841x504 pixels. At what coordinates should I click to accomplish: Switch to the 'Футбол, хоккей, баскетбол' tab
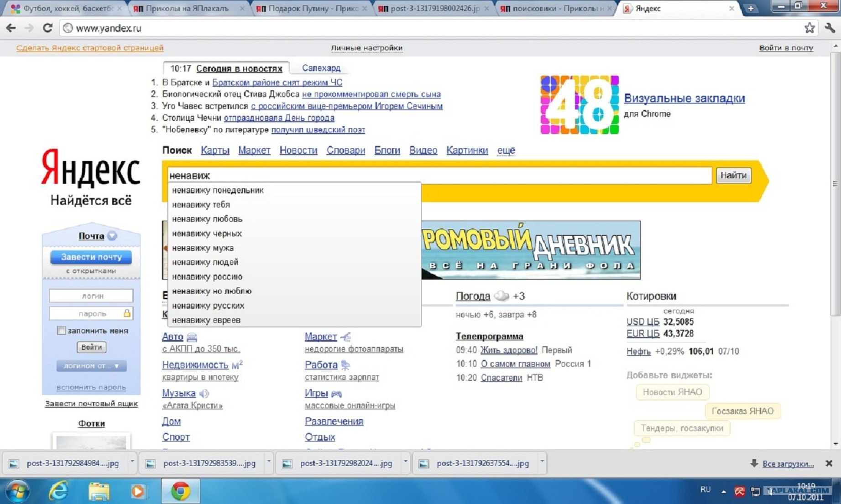tap(66, 8)
